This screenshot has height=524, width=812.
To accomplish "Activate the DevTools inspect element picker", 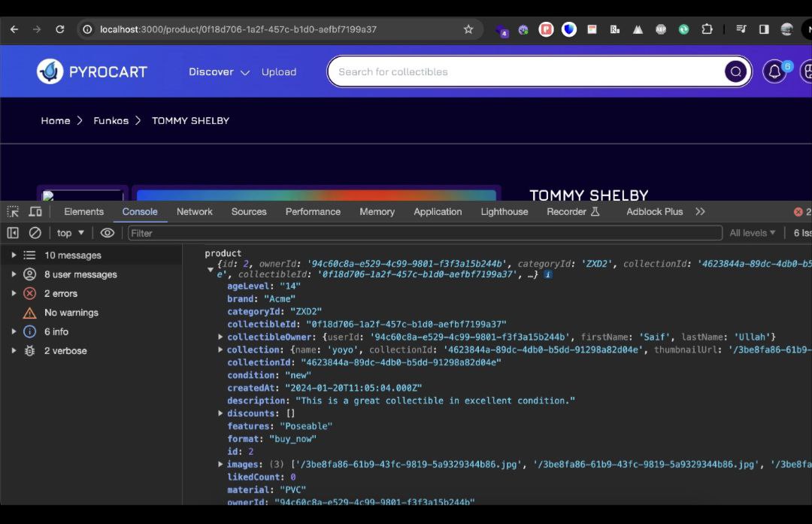I will (13, 212).
